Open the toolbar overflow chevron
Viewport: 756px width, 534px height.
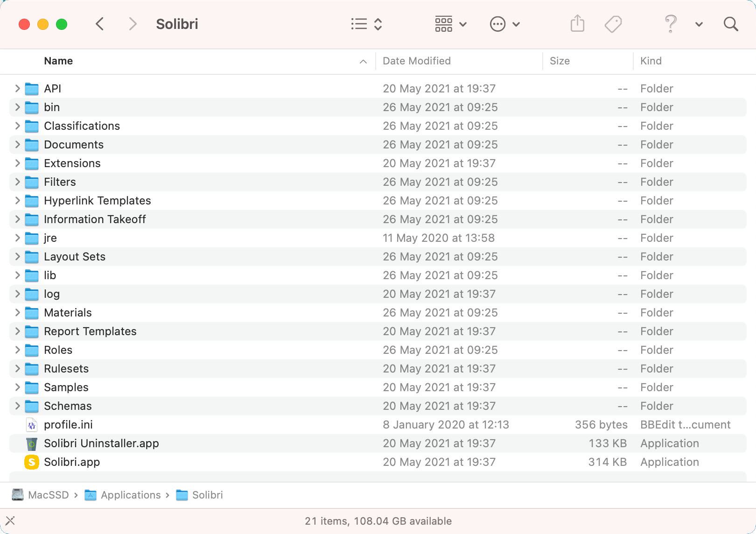point(699,24)
